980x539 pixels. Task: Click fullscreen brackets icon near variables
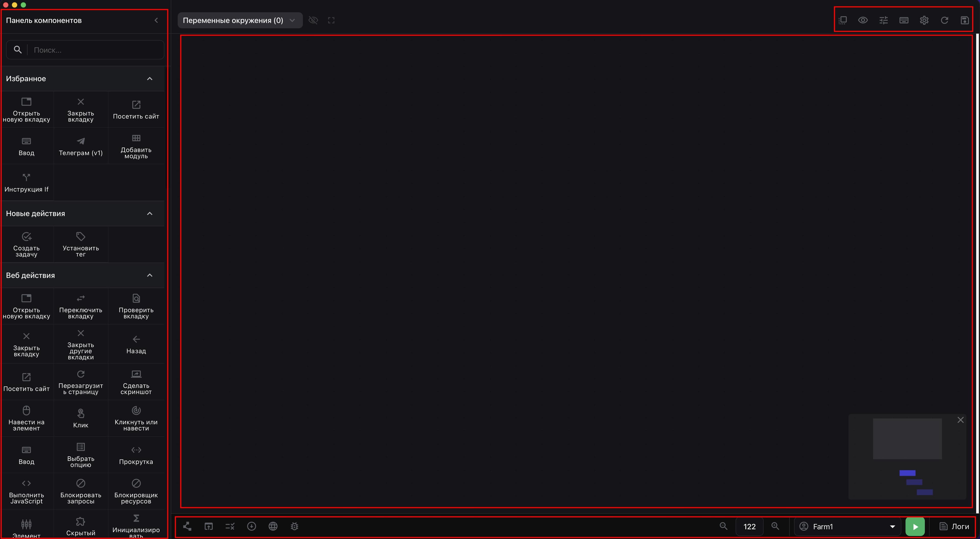click(331, 20)
